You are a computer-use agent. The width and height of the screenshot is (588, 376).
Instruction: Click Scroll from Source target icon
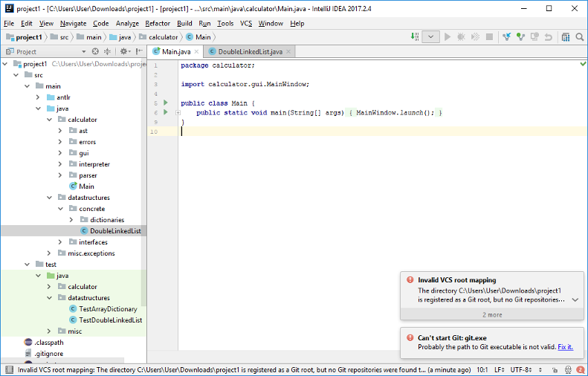tap(95, 51)
